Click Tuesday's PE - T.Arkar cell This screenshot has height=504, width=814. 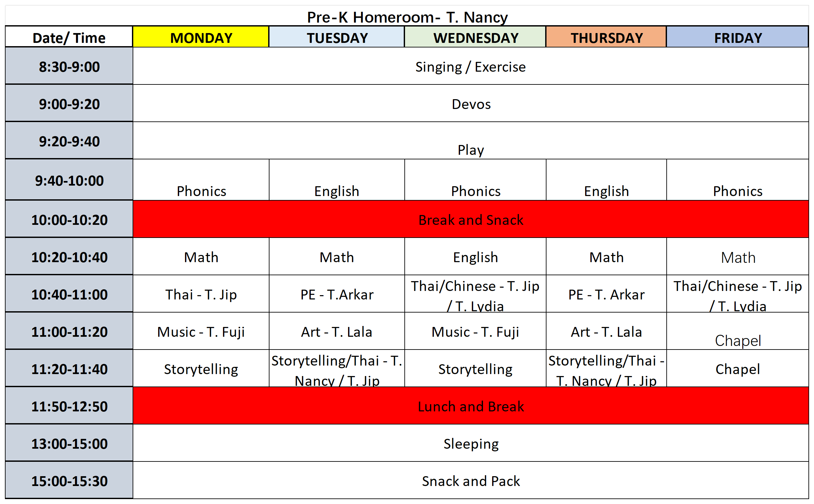pos(337,294)
